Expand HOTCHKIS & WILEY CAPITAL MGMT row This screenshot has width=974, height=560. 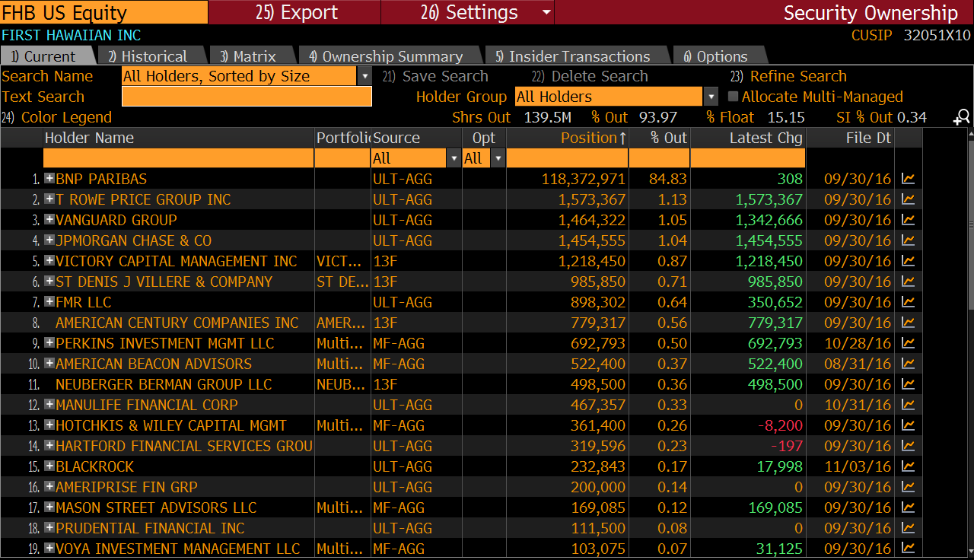(49, 425)
